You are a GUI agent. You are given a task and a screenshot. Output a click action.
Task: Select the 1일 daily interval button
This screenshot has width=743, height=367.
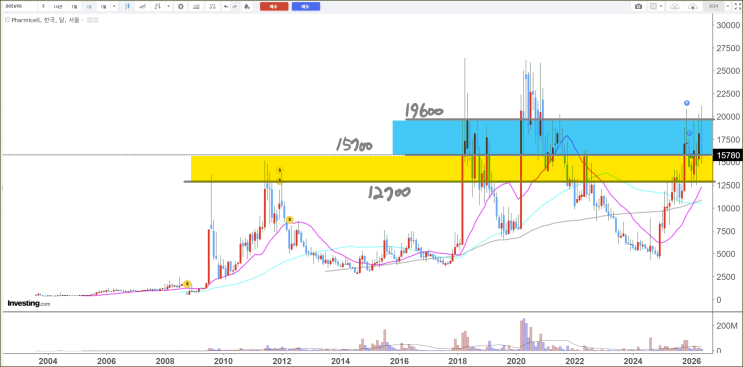pos(74,6)
